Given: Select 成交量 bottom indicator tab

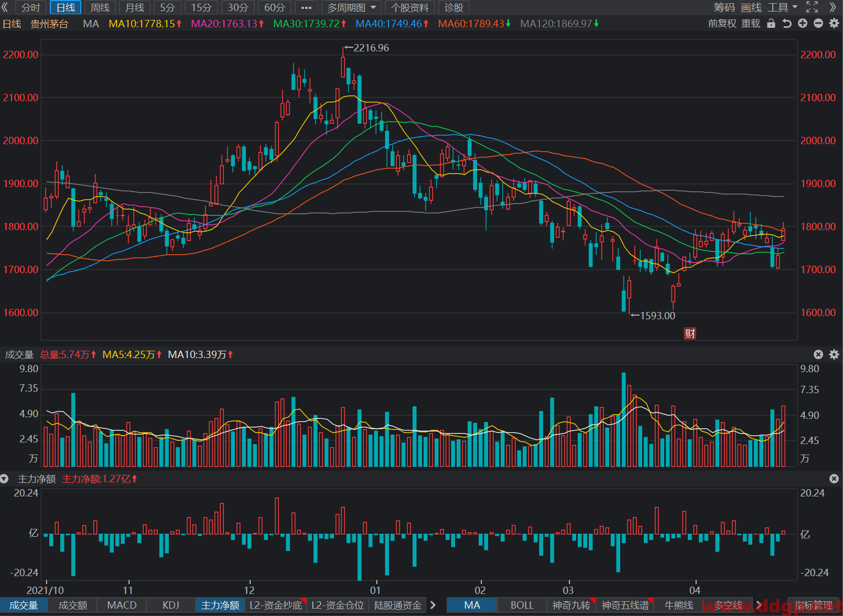Looking at the screenshot, I should coord(24,606).
